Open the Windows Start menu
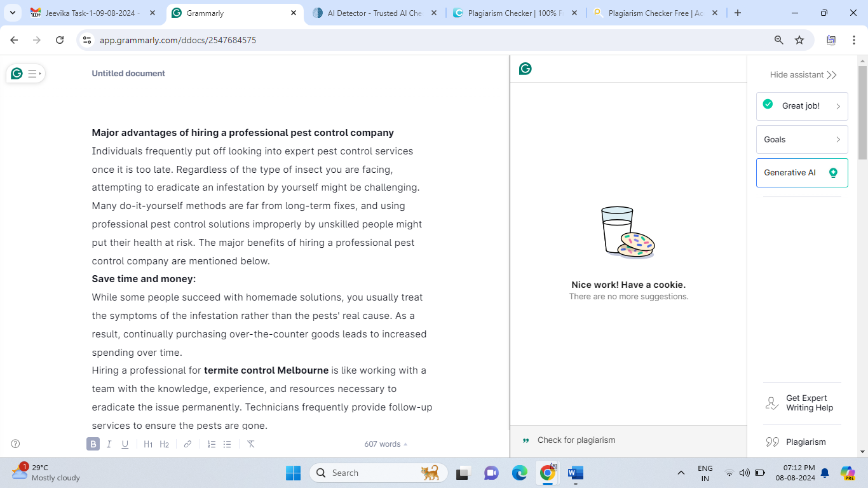868x488 pixels. (x=293, y=473)
